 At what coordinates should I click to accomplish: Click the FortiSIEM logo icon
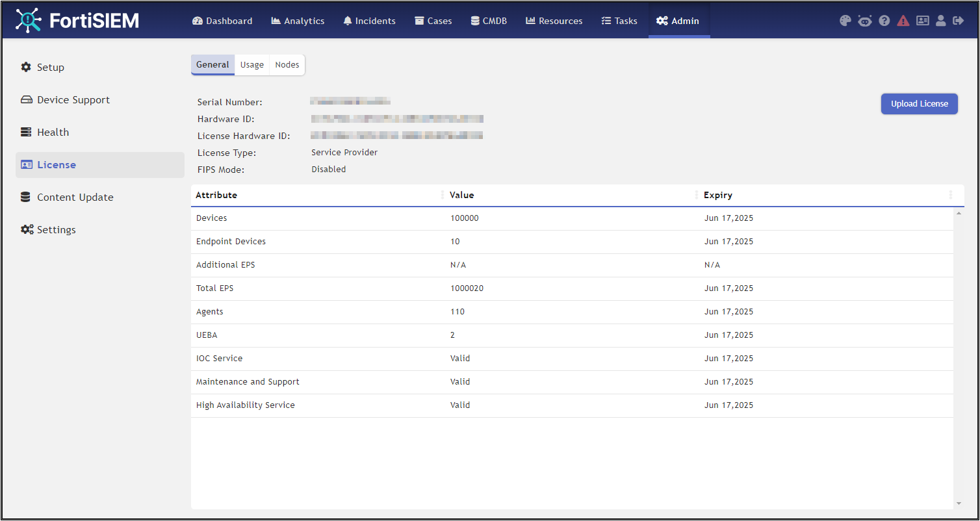coord(29,20)
